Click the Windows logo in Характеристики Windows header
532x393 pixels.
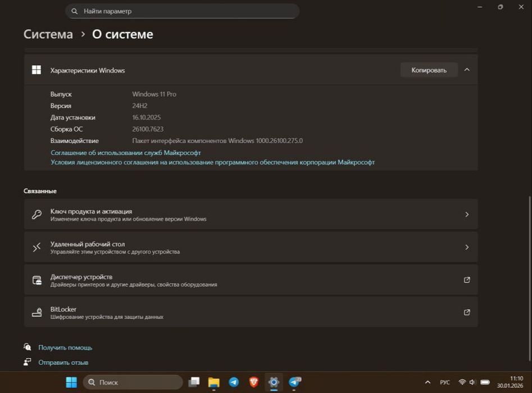point(37,70)
